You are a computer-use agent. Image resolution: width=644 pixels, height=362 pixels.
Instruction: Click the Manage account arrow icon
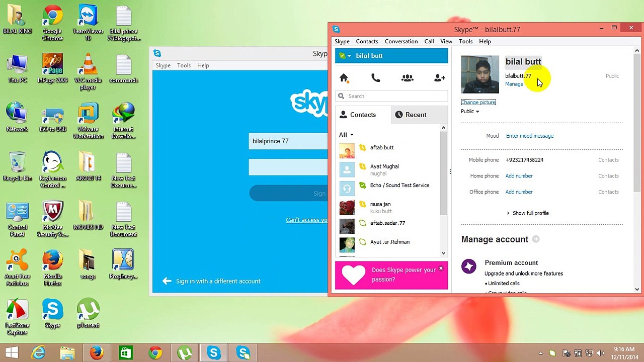[x=536, y=239]
